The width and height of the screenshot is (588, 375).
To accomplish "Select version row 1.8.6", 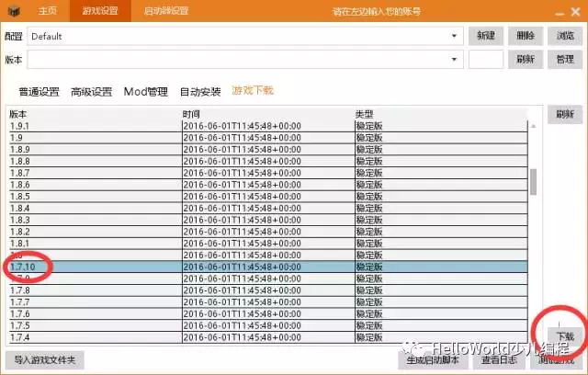I will point(268,185).
